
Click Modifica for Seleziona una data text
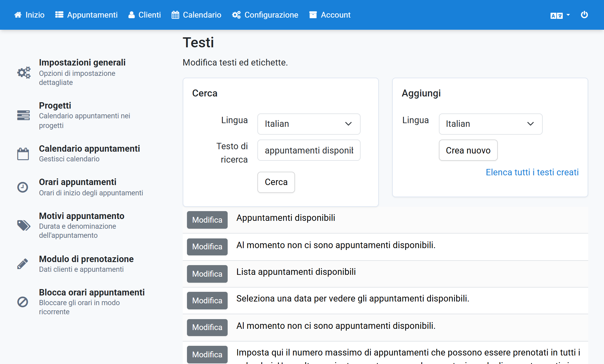tap(207, 301)
